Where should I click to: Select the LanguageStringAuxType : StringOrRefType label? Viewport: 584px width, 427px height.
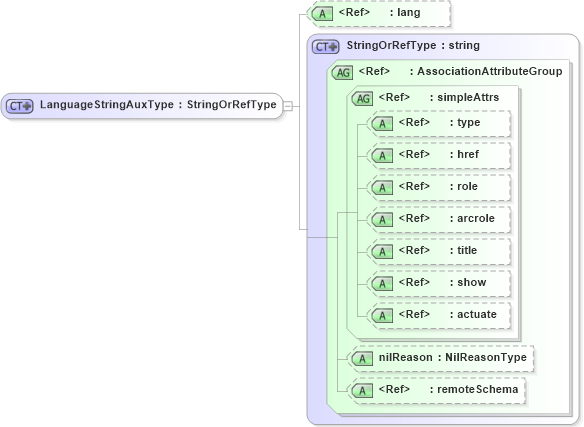click(158, 105)
